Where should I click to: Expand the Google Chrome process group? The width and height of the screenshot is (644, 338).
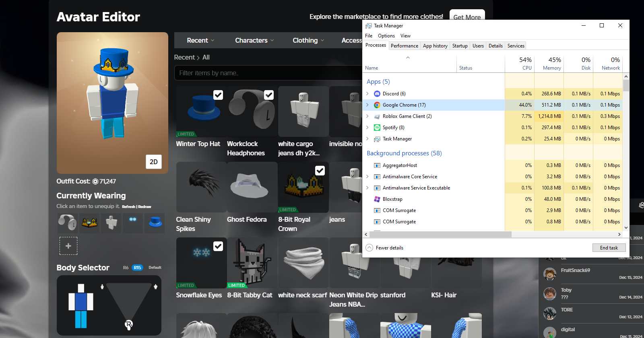tap(367, 105)
